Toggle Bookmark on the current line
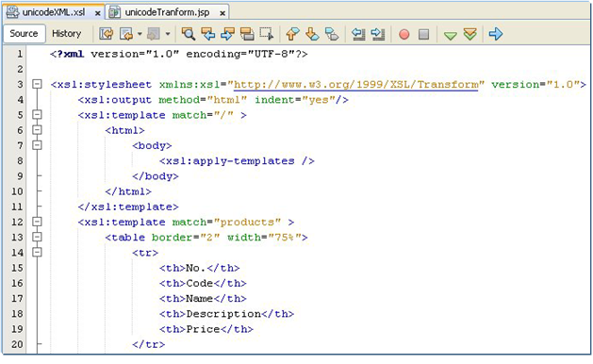The height and width of the screenshot is (364, 593). coord(332,34)
